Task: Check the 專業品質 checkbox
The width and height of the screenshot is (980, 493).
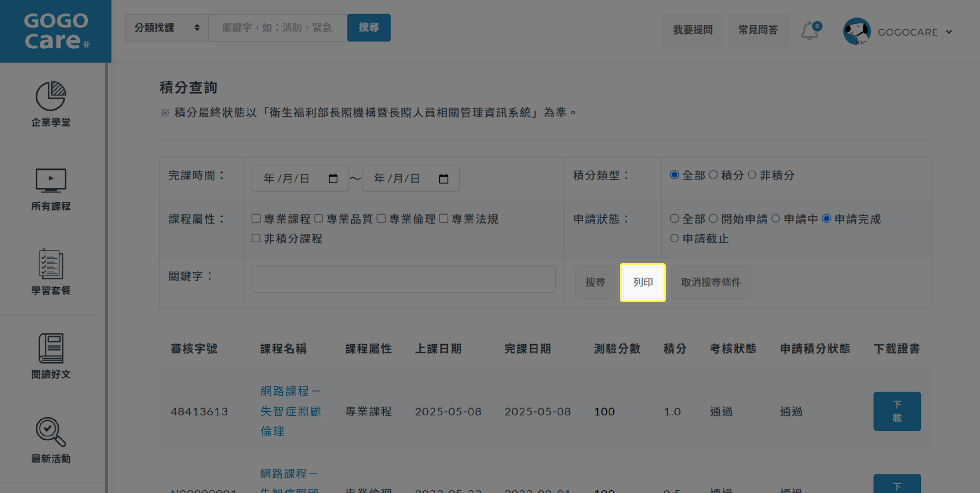Action: [x=318, y=219]
